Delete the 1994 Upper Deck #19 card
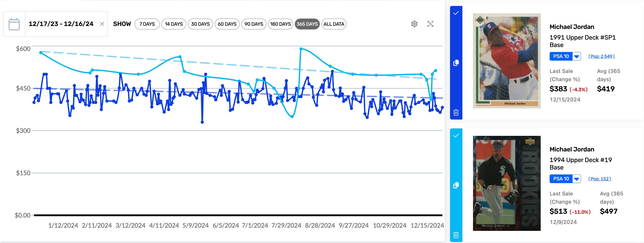 point(456,235)
